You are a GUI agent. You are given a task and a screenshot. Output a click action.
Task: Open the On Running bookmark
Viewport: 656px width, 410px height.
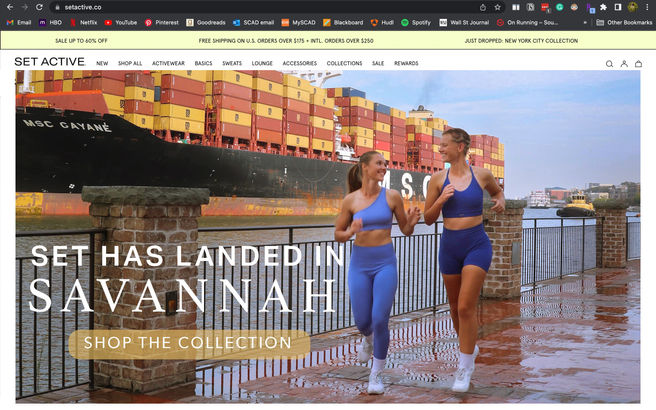click(527, 23)
